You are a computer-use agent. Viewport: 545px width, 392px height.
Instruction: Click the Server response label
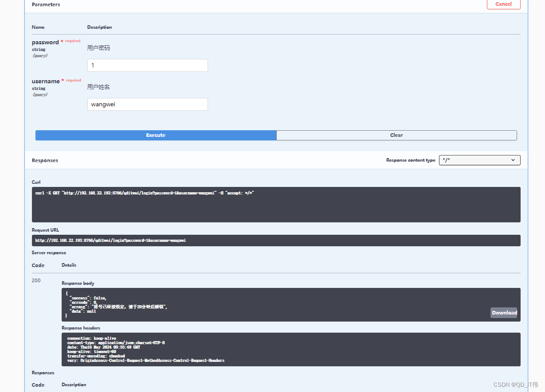49,253
